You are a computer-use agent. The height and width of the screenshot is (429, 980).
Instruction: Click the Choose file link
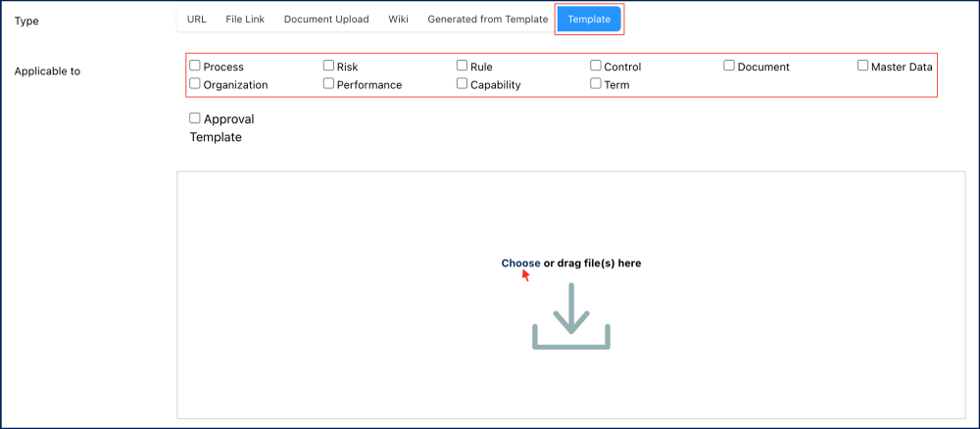click(520, 262)
